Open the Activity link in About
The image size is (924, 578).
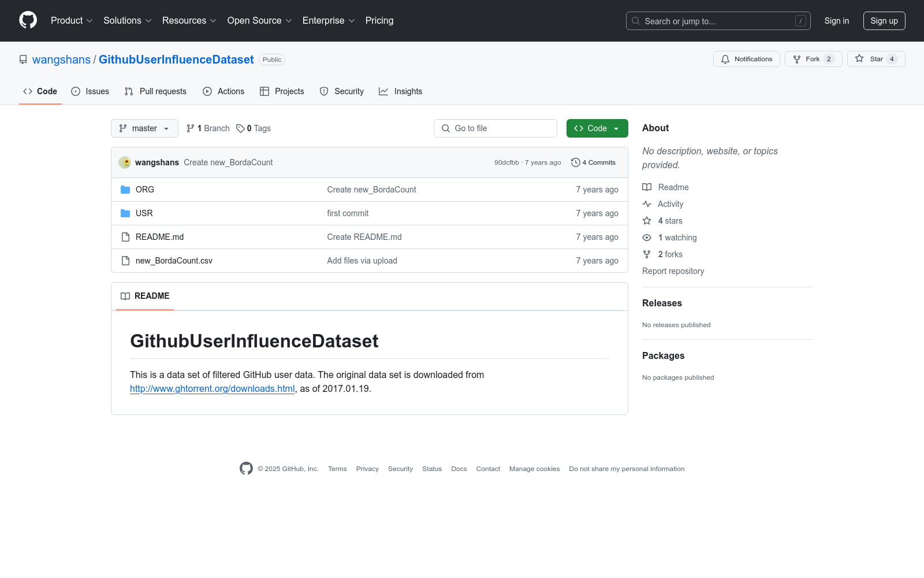pos(662,204)
